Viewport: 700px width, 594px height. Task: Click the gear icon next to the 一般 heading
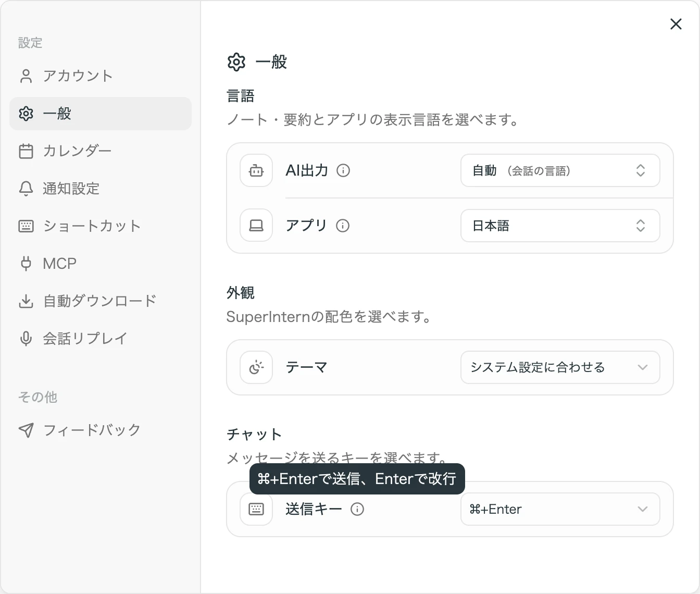coord(236,62)
